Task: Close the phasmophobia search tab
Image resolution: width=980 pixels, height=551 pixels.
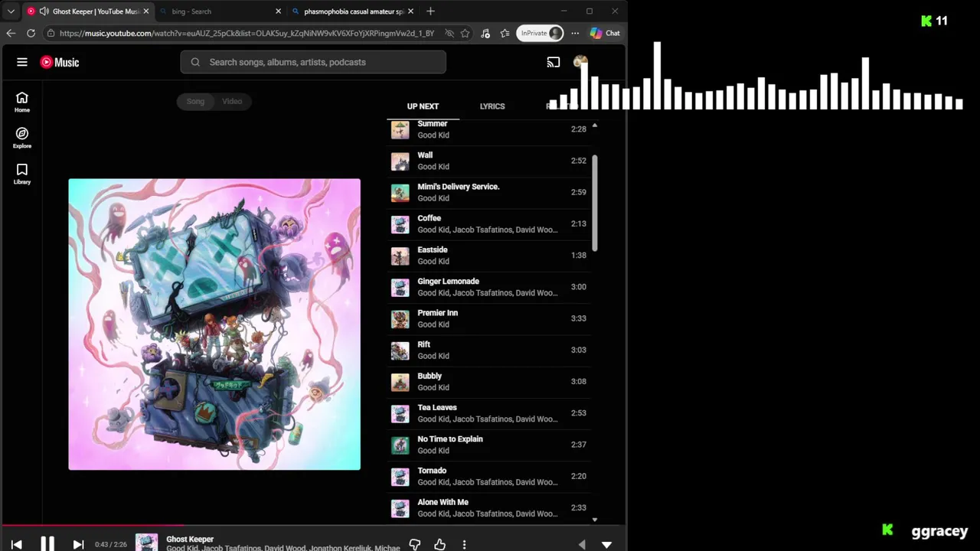Action: tap(410, 11)
